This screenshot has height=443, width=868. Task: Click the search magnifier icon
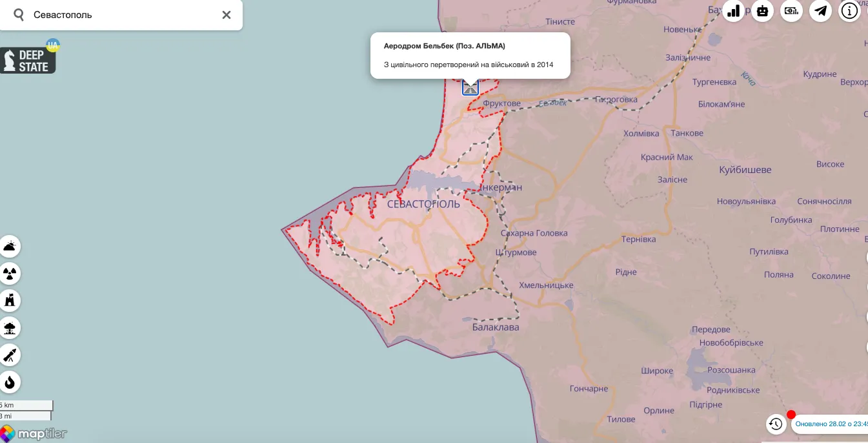(x=19, y=15)
